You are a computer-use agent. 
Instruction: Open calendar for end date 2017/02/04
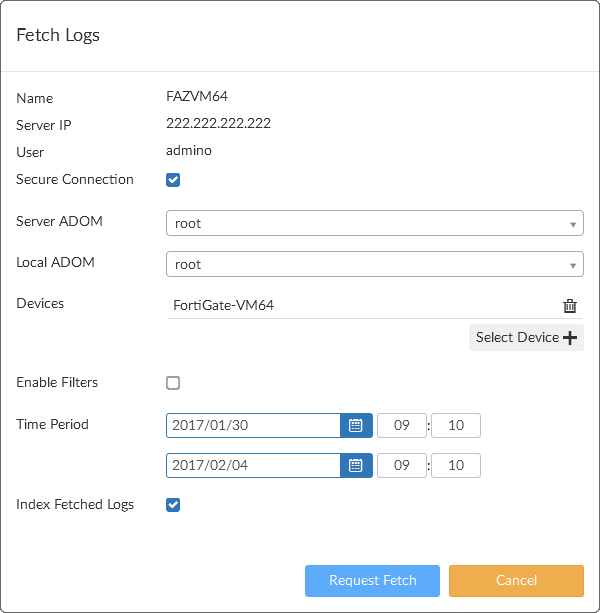[356, 465]
